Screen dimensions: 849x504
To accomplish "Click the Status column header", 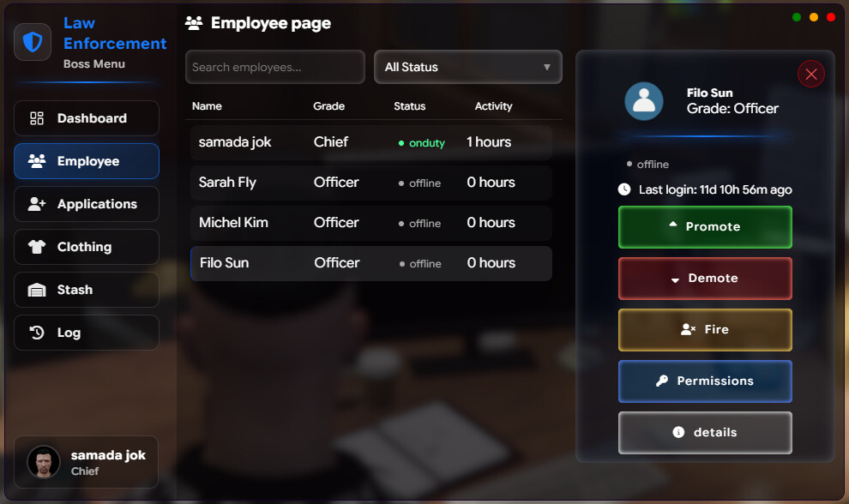I will click(x=409, y=106).
